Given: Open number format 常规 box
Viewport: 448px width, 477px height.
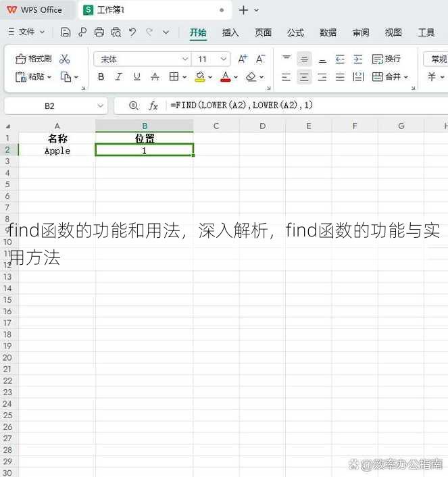Looking at the screenshot, I should click(436, 59).
